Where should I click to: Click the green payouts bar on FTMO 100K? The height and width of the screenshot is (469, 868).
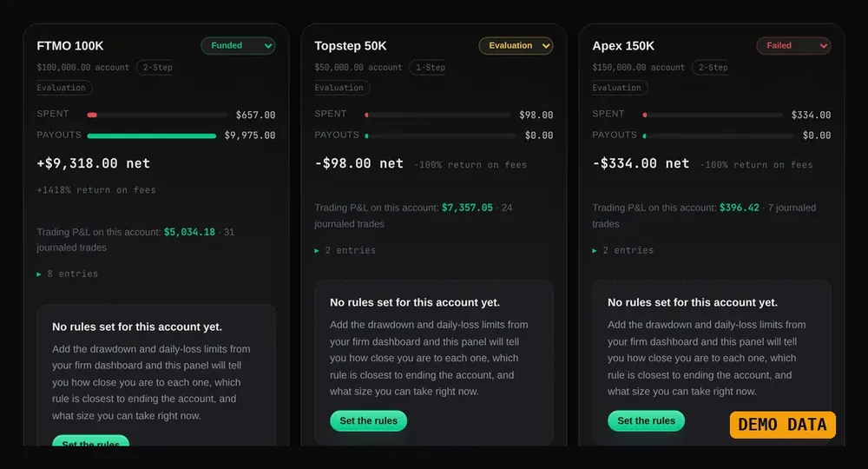tap(152, 135)
